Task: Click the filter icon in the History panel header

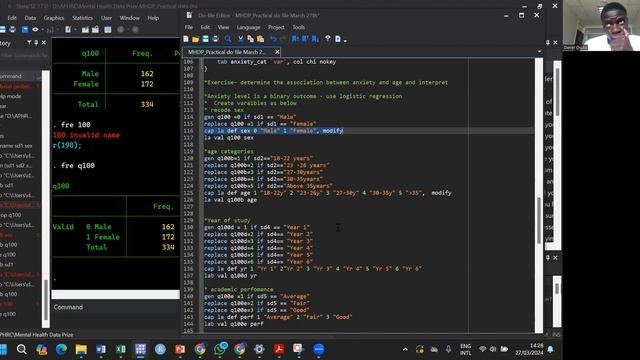Action: (29, 42)
